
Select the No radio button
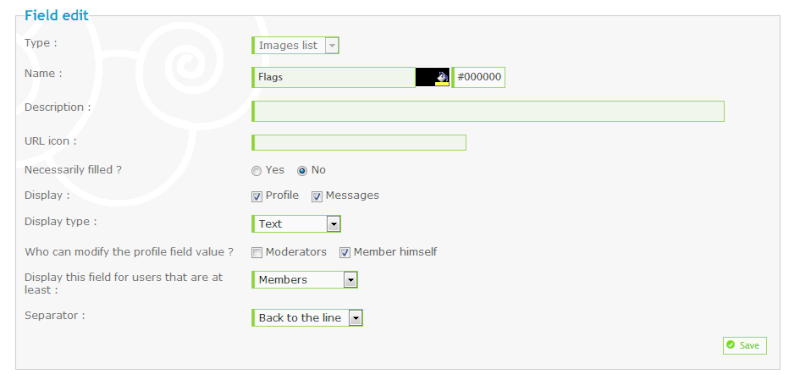[x=303, y=171]
